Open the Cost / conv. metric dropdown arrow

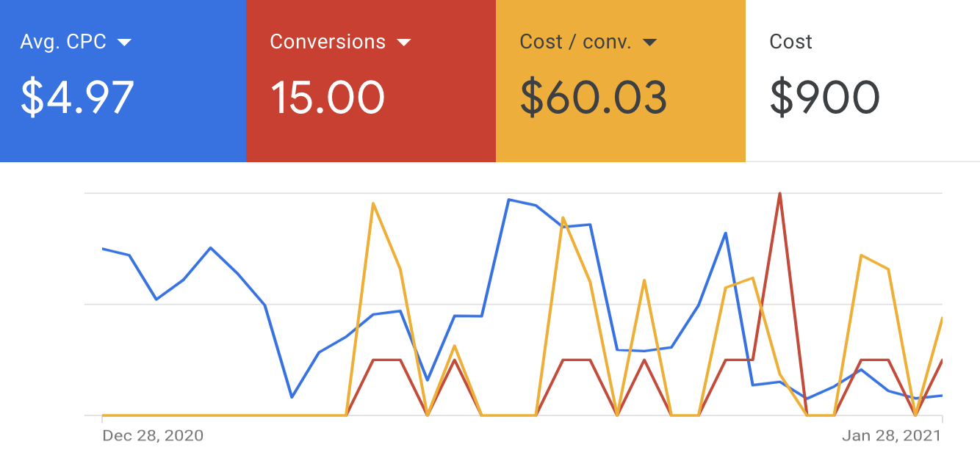coord(649,43)
